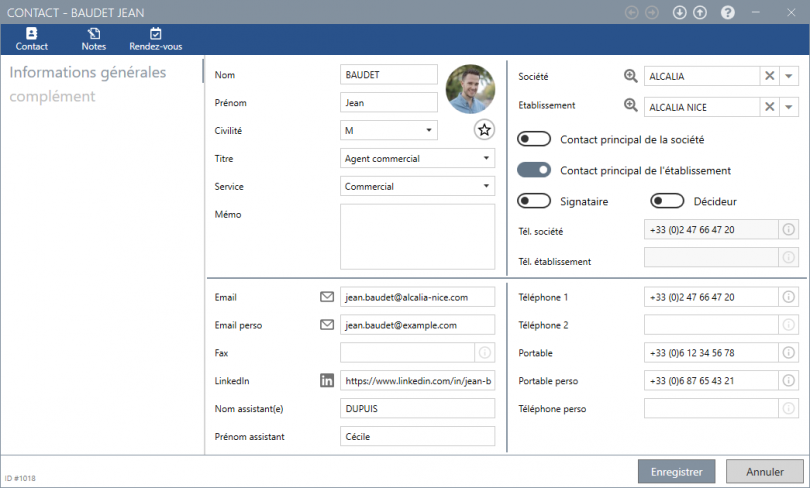Search Etablissement with magnifier icon
This screenshot has height=488, width=810.
pos(630,105)
